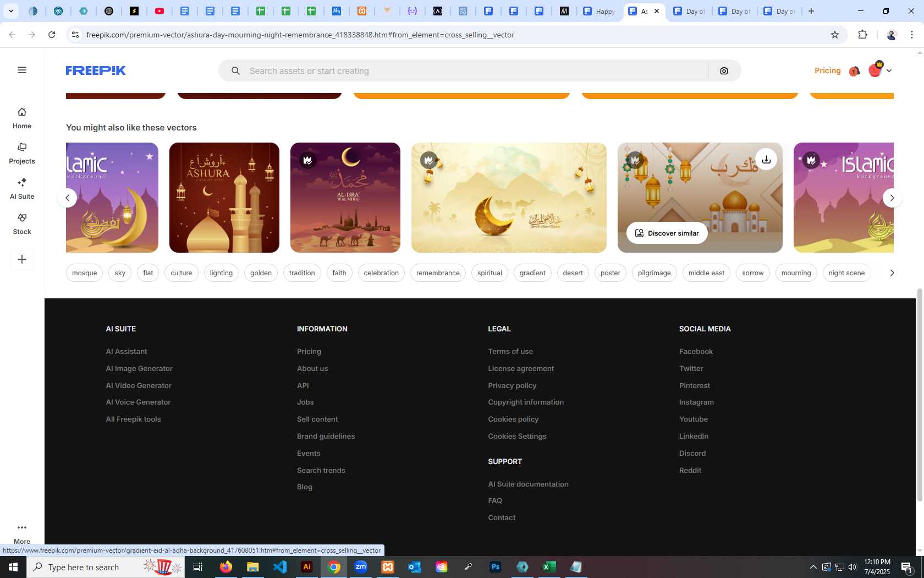Open the Windows volume control
The image size is (924, 578).
(853, 567)
